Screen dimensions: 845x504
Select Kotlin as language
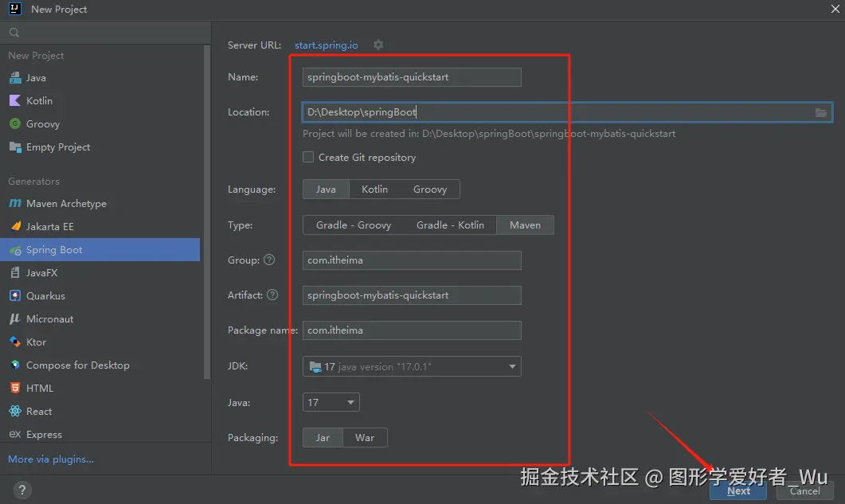pyautogui.click(x=374, y=189)
